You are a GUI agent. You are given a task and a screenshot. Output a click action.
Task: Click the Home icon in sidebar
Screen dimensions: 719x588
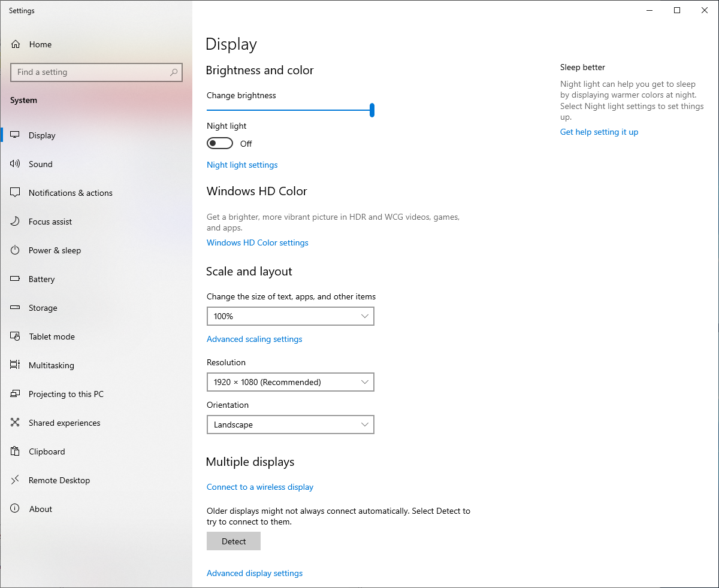click(x=16, y=44)
